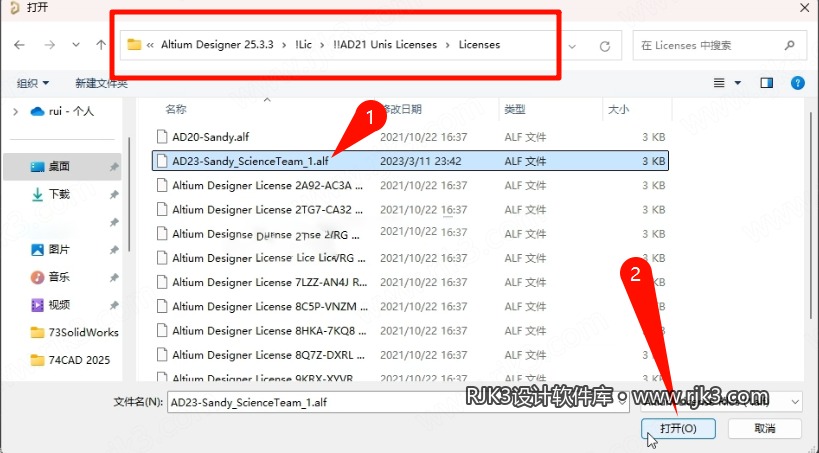Click the Licenses breadcrumb
Screen dimensions: 819x453
[x=479, y=44]
